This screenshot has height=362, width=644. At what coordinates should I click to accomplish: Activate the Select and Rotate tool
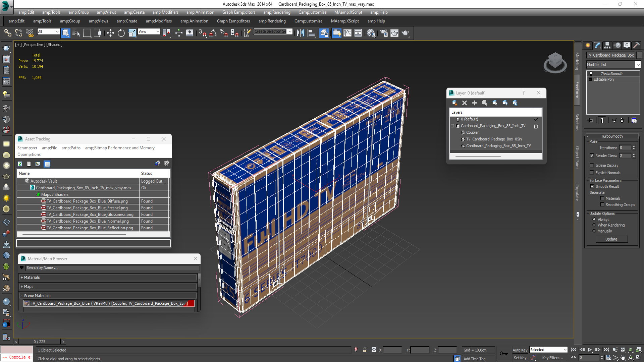click(121, 33)
